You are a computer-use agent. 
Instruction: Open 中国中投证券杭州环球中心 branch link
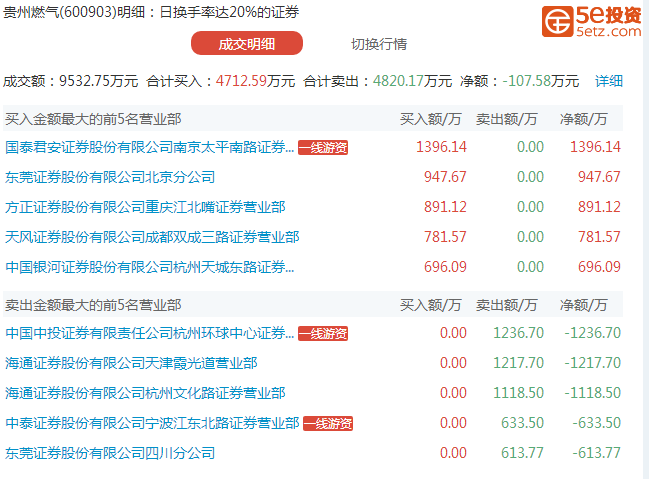click(150, 333)
